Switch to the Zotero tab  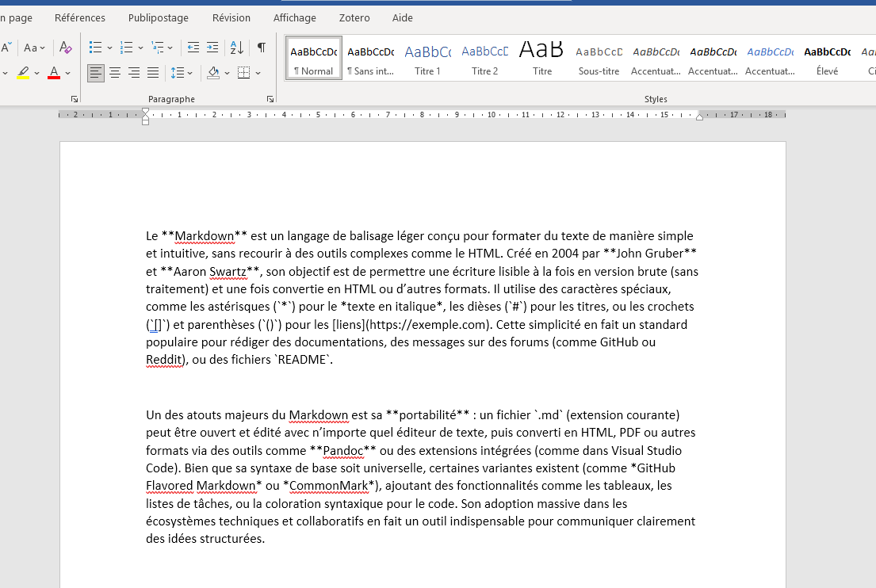coord(354,18)
